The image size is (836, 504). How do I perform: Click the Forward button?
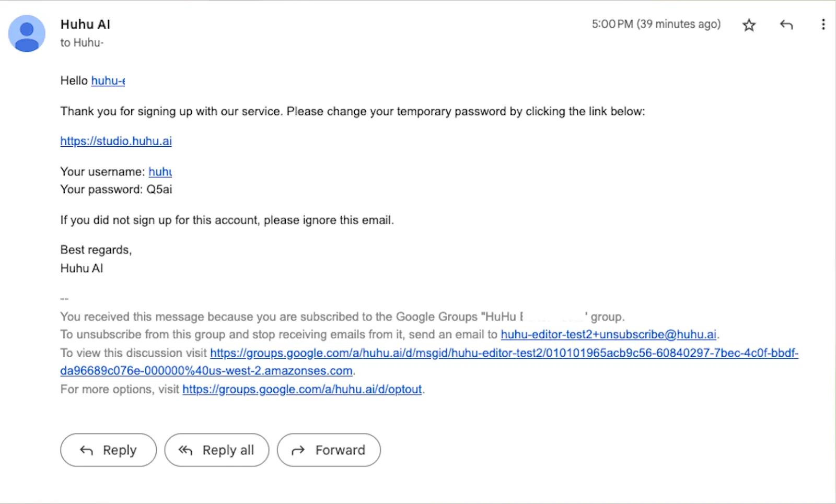point(329,450)
